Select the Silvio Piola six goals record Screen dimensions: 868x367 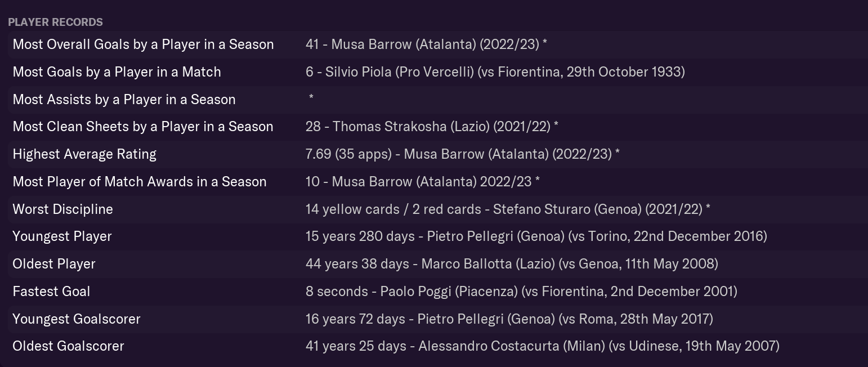[x=495, y=72]
